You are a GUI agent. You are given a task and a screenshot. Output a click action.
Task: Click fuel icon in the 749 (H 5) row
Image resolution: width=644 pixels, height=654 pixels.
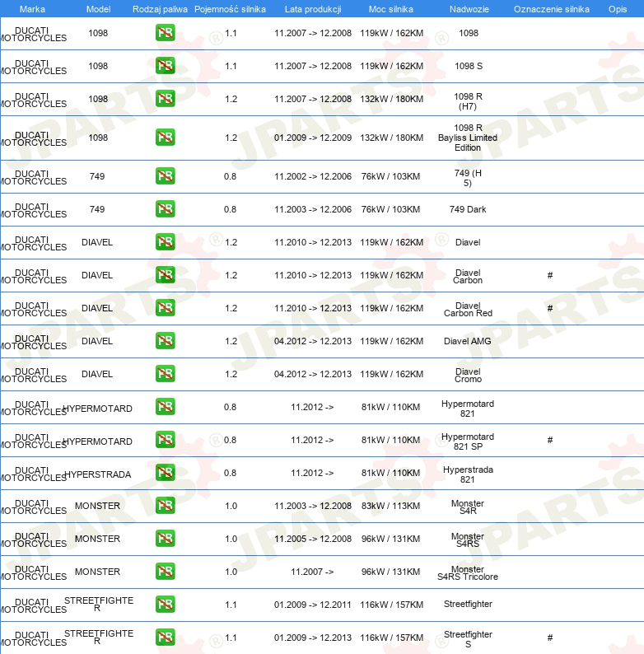[x=166, y=176]
